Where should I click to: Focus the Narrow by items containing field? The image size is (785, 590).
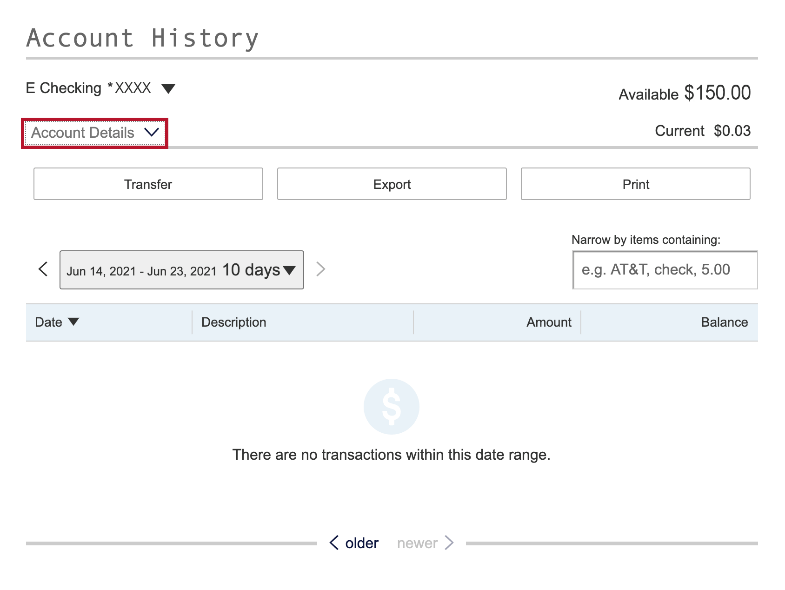point(665,270)
